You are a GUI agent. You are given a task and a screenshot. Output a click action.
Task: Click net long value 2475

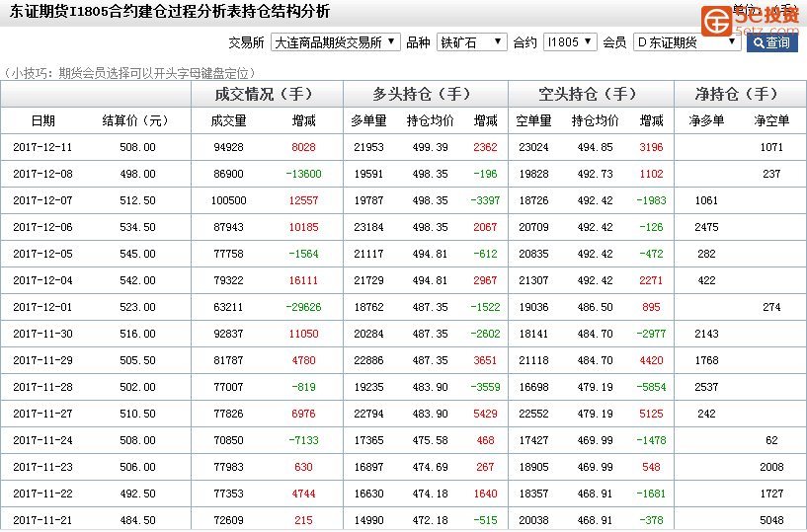point(706,227)
